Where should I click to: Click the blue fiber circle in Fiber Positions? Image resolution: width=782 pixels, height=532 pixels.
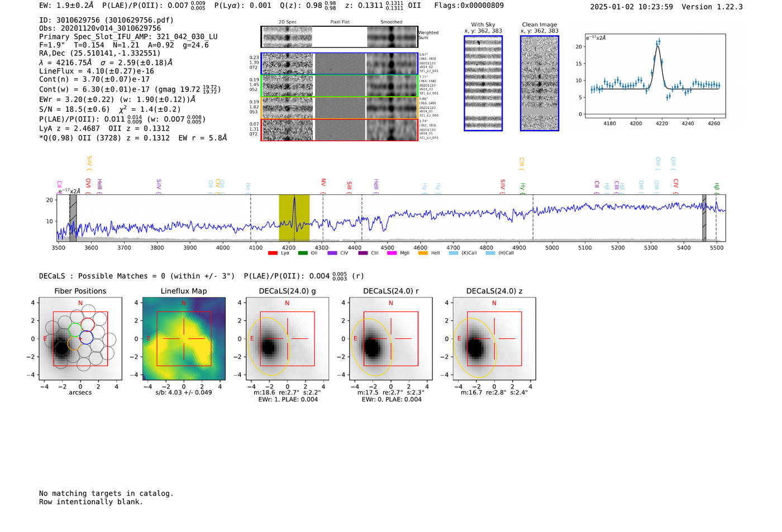tap(86, 337)
